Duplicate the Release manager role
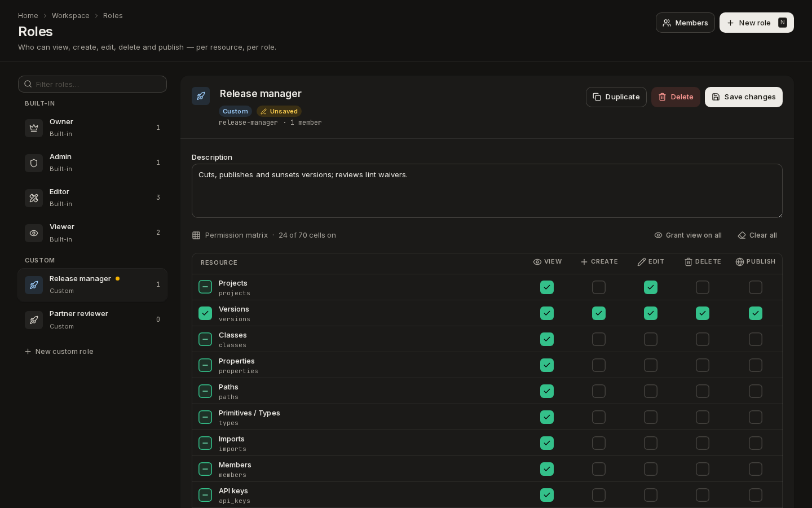The width and height of the screenshot is (812, 508). click(616, 97)
